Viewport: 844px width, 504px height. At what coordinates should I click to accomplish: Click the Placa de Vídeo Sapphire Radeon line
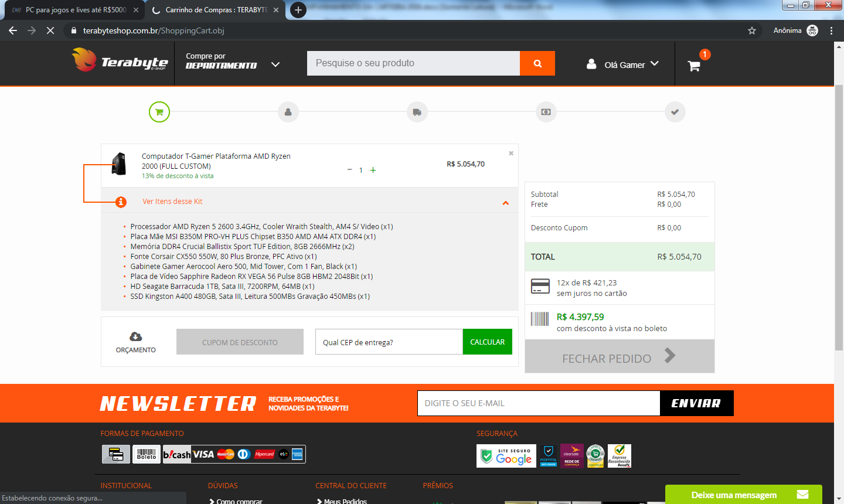tap(251, 277)
